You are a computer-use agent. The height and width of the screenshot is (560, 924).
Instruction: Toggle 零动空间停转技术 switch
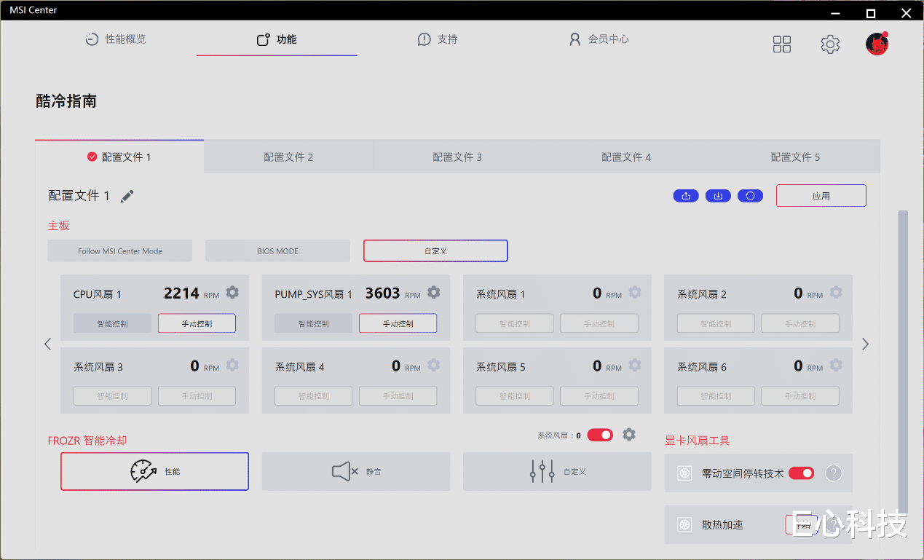coord(802,473)
